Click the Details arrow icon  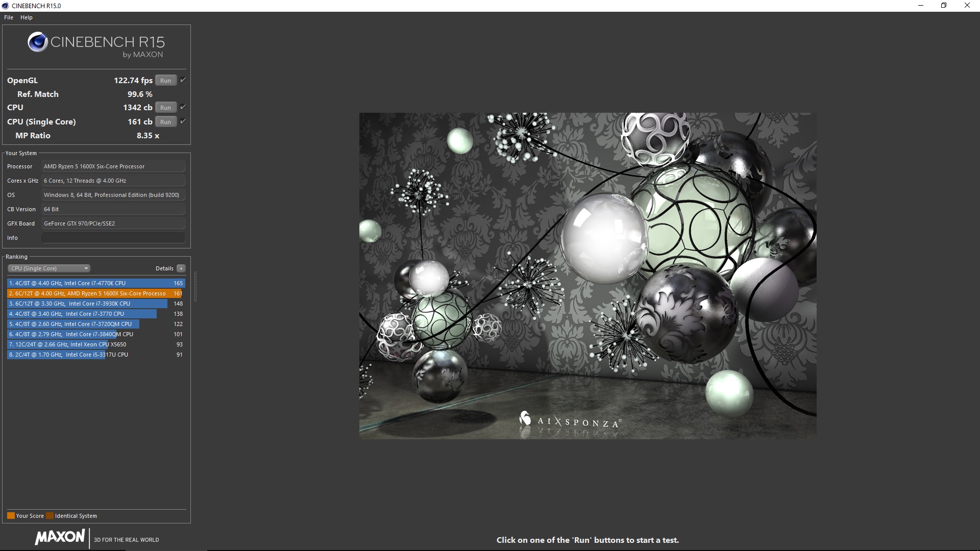pyautogui.click(x=181, y=268)
